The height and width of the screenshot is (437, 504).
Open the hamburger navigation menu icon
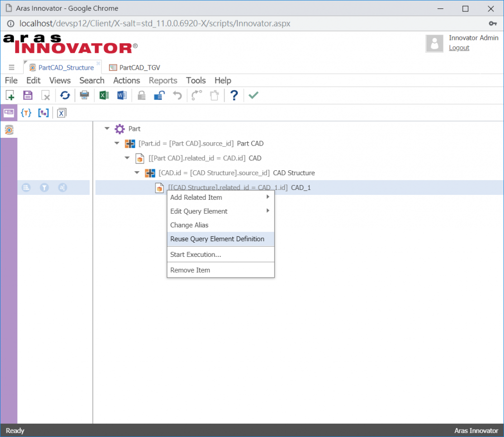pyautogui.click(x=12, y=67)
